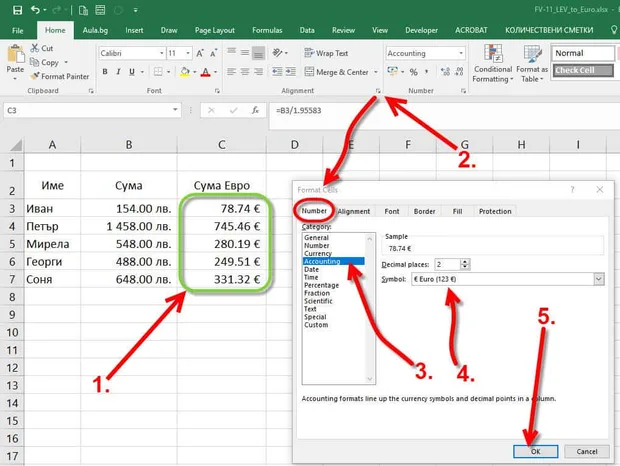Open Conditional Formatting menu
Image resolution: width=620 pixels, height=466 pixels.
(x=493, y=63)
